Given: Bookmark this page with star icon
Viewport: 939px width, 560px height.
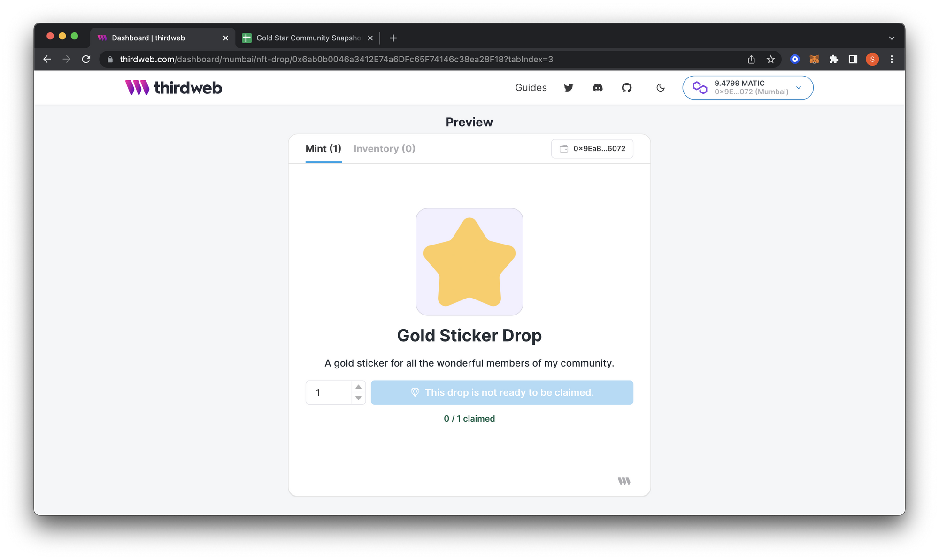Looking at the screenshot, I should coord(771,59).
